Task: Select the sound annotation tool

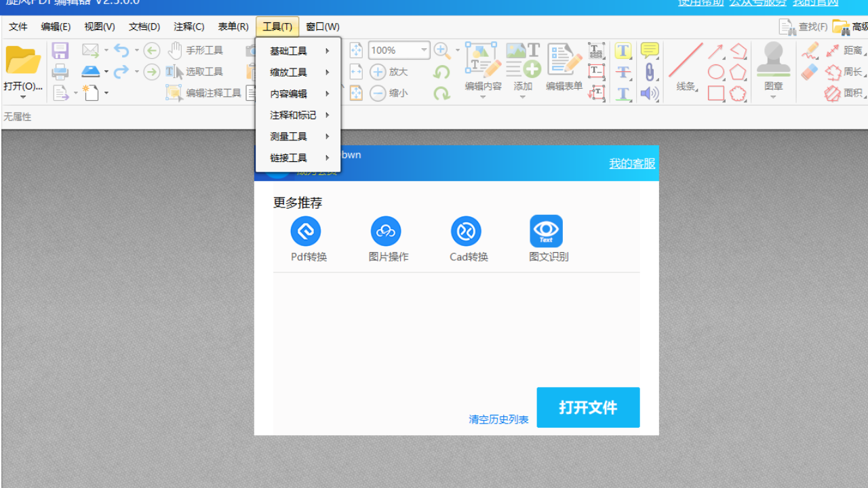Action: coord(650,94)
